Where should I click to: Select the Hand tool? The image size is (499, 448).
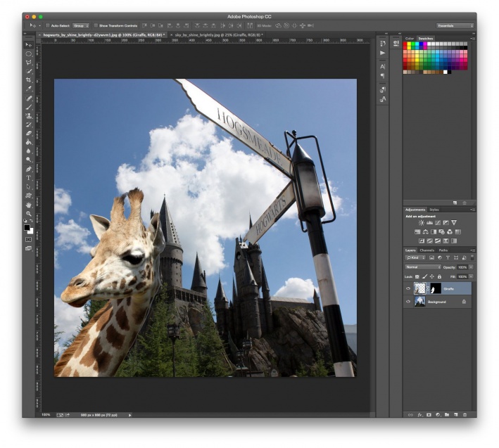29,205
